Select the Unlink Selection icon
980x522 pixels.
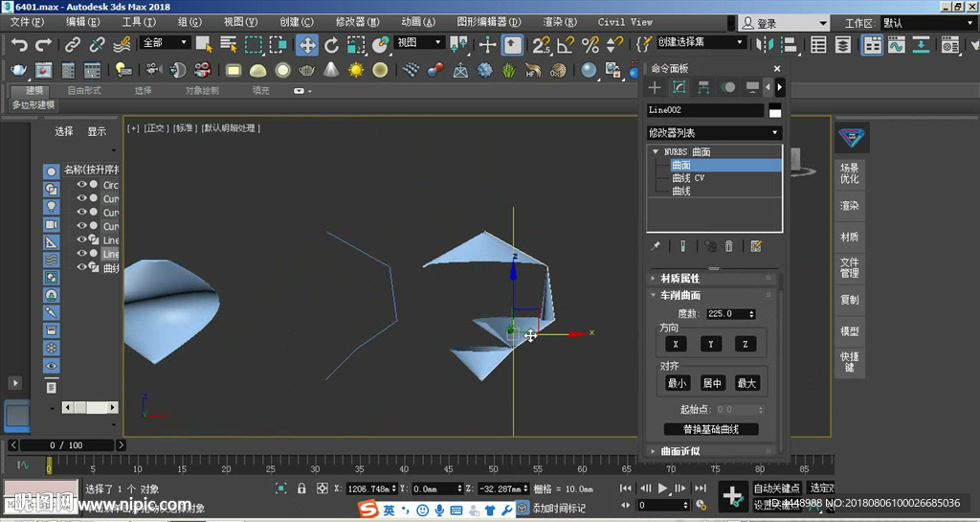pyautogui.click(x=97, y=44)
